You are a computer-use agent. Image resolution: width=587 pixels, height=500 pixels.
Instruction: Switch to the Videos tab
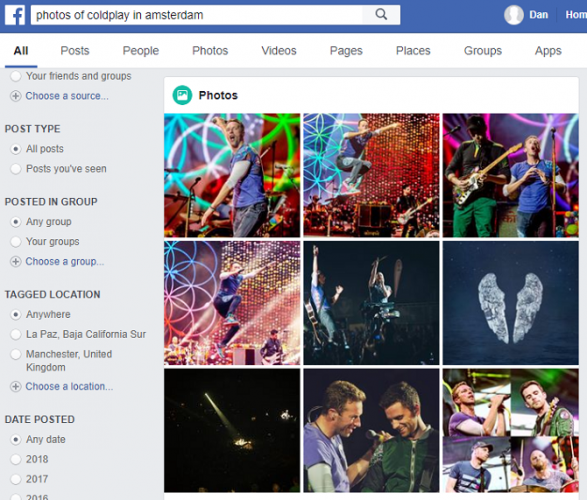[279, 51]
